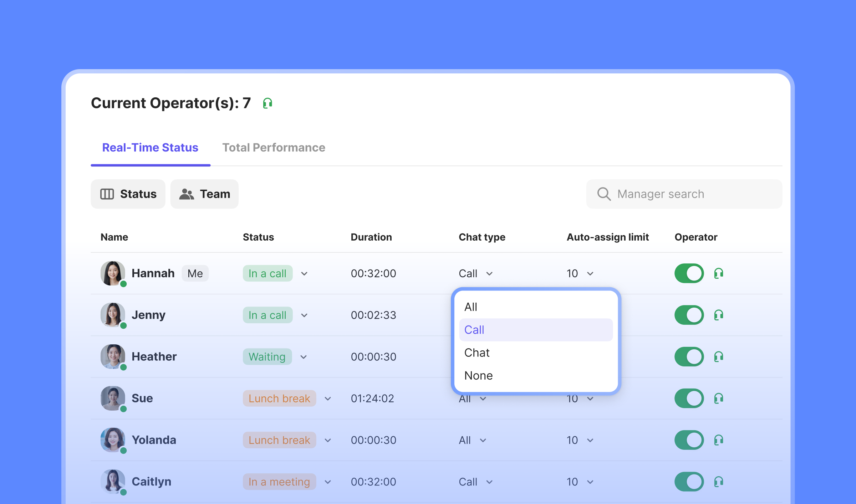Toggle off Hannah's operator switch

(689, 273)
